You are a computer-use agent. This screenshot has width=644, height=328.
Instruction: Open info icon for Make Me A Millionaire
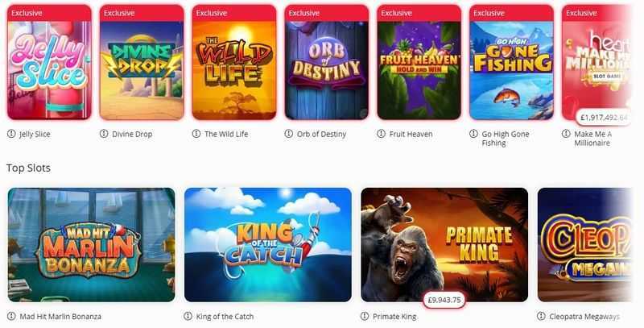[566, 134]
